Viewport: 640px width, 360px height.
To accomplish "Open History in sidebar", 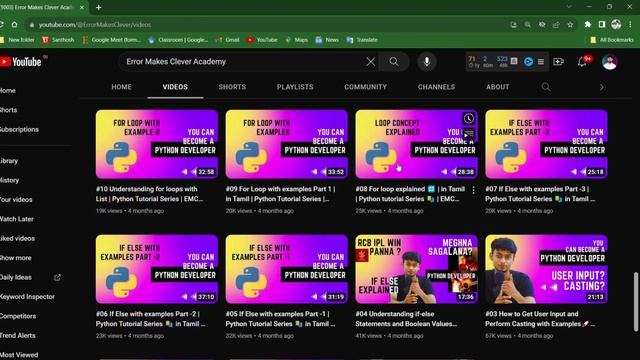I will coord(9,180).
